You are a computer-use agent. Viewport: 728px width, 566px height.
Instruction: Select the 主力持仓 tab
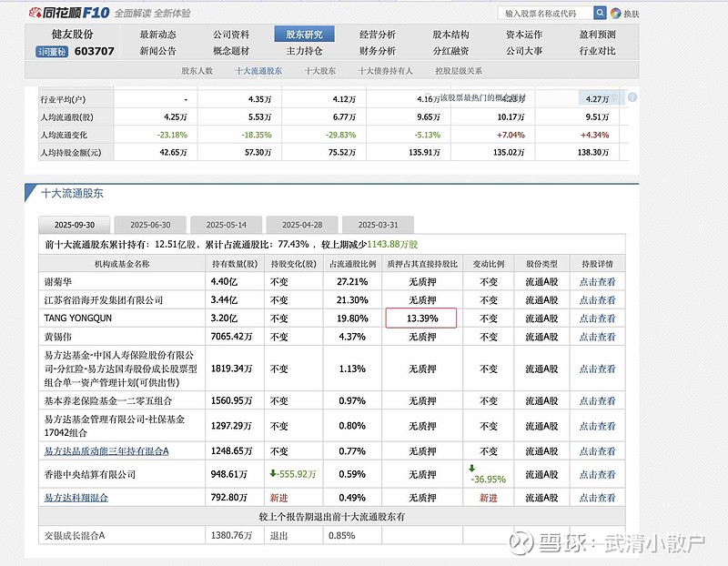pos(303,50)
